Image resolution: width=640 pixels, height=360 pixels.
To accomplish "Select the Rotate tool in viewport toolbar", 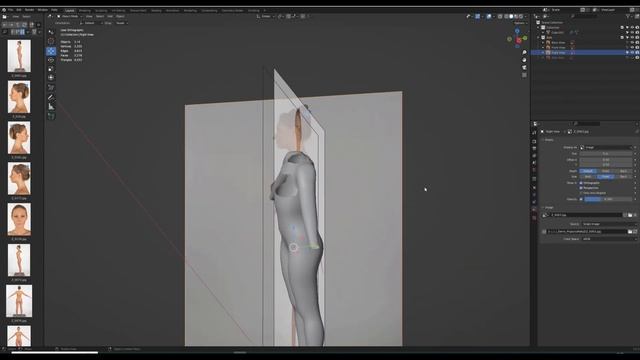I will click(x=51, y=60).
